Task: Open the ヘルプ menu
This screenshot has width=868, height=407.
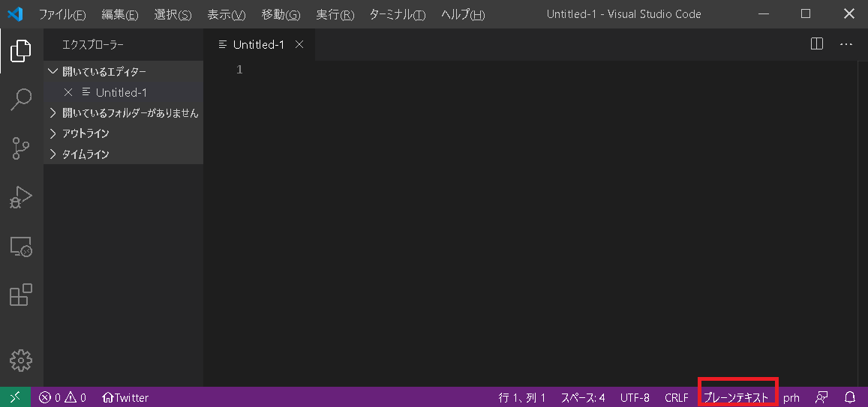Action: point(463,14)
